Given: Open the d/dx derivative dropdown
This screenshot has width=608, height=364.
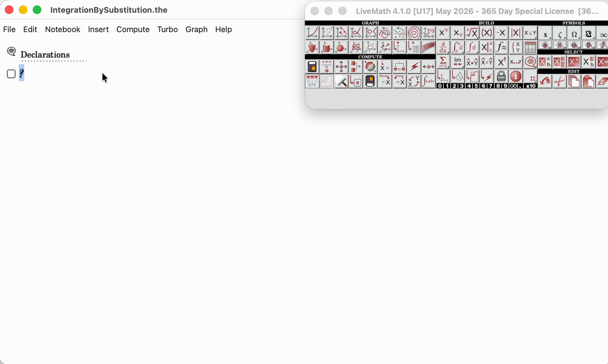Looking at the screenshot, I should point(443,47).
